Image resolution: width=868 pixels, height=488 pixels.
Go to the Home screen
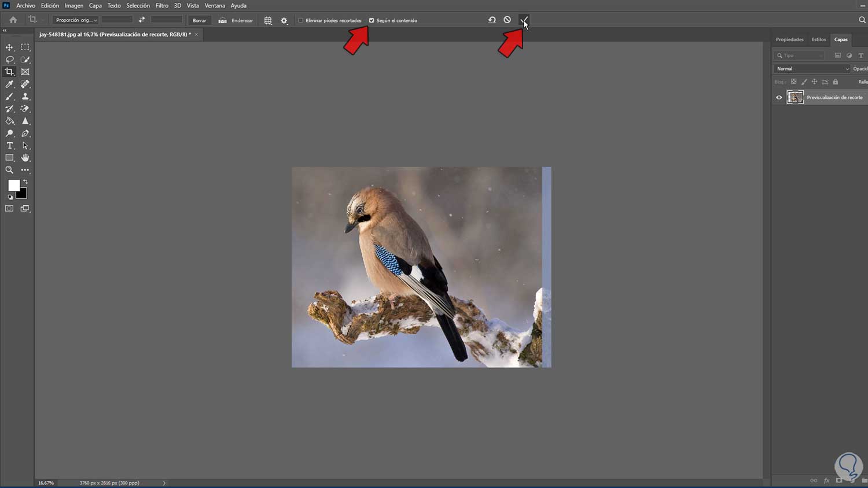coord(13,20)
